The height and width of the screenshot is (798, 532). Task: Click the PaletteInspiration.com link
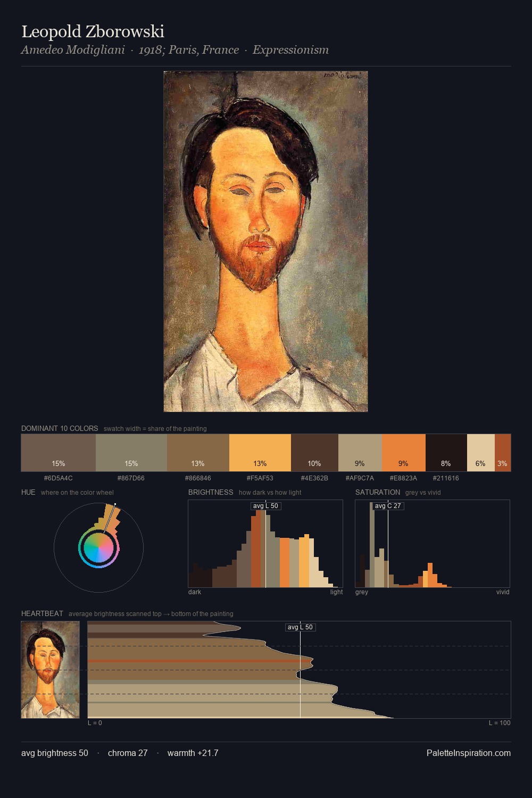pyautogui.click(x=469, y=753)
